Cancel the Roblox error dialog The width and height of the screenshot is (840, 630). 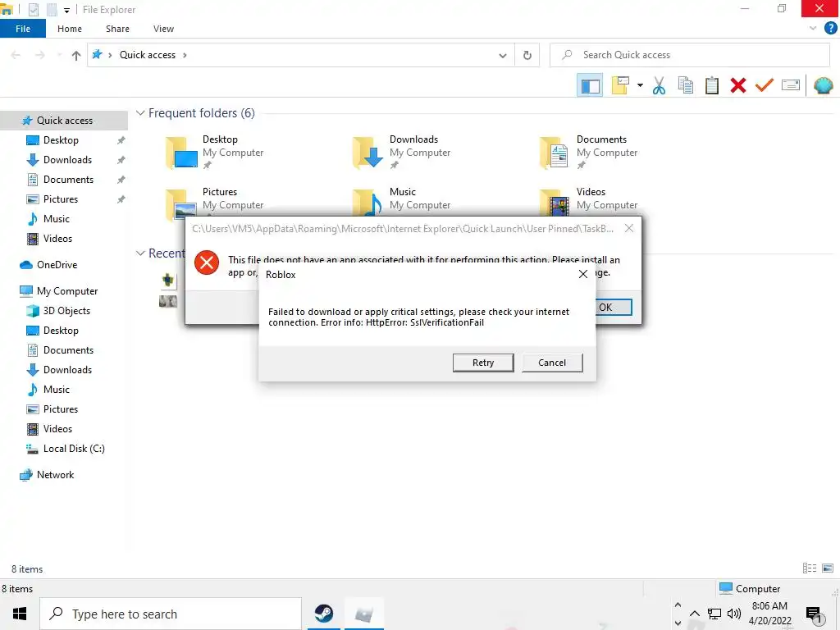pyautogui.click(x=552, y=363)
